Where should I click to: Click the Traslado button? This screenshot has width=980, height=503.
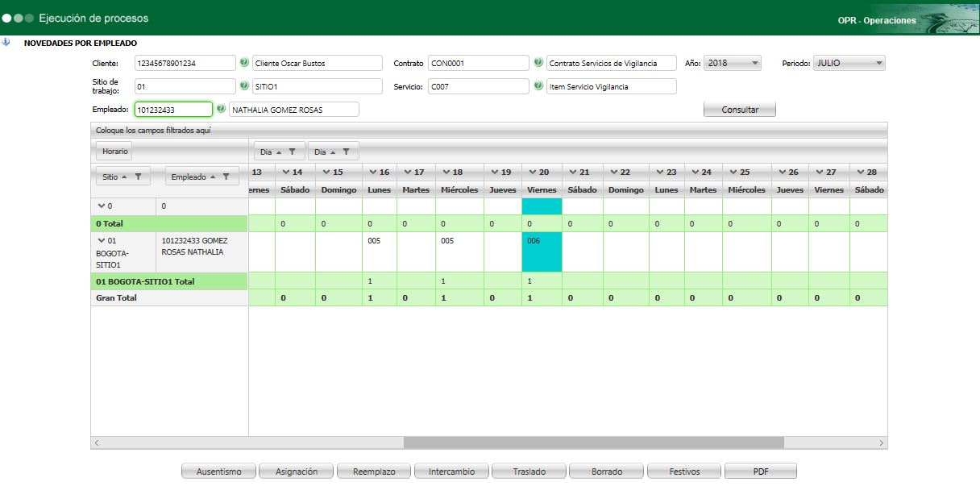pyautogui.click(x=529, y=472)
